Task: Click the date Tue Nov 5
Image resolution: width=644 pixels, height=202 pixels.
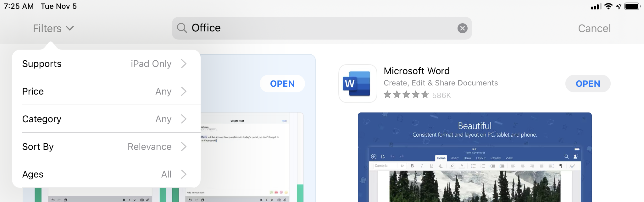Action: [59, 6]
